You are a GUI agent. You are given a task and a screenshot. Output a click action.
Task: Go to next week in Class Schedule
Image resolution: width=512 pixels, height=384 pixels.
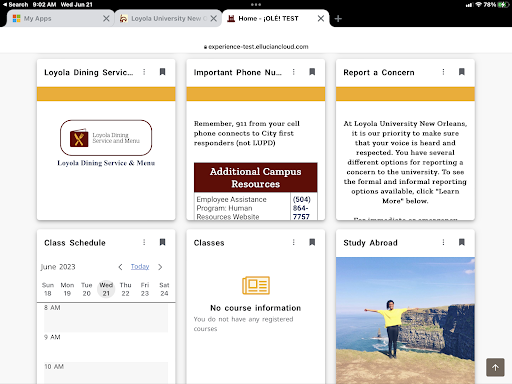(160, 267)
